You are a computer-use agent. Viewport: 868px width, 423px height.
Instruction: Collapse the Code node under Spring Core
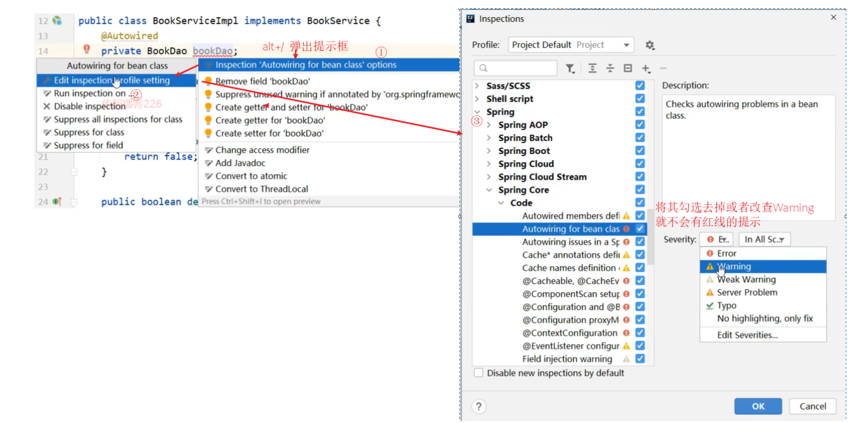tap(501, 202)
